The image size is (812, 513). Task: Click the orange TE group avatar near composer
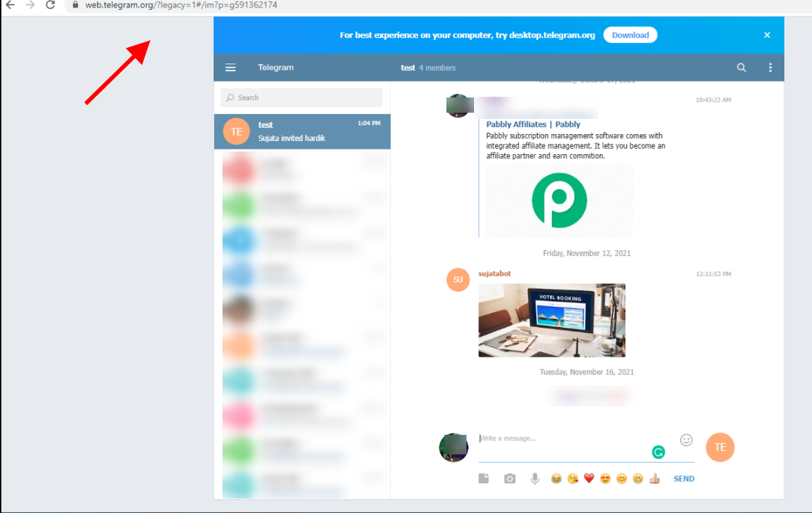(720, 447)
